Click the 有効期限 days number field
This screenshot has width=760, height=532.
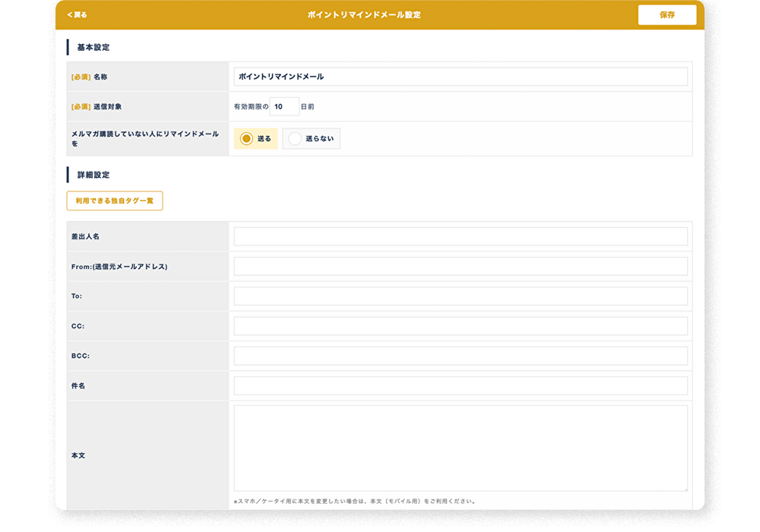click(284, 107)
